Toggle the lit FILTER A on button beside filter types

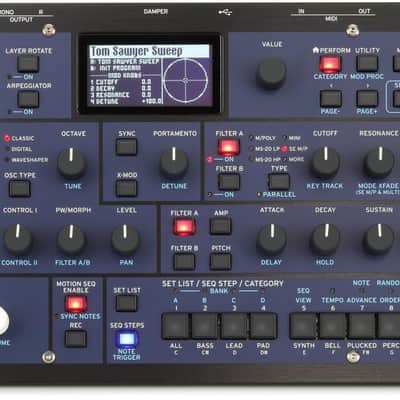coord(229,147)
